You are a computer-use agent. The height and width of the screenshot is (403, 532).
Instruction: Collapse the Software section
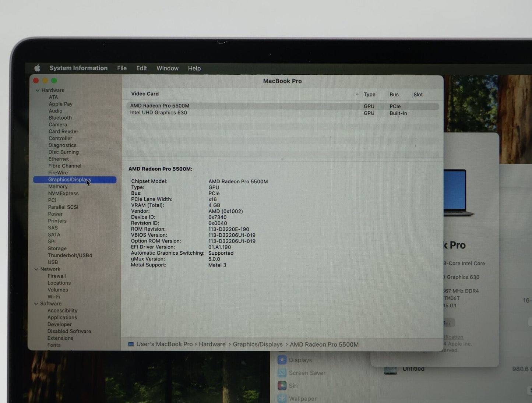36,304
